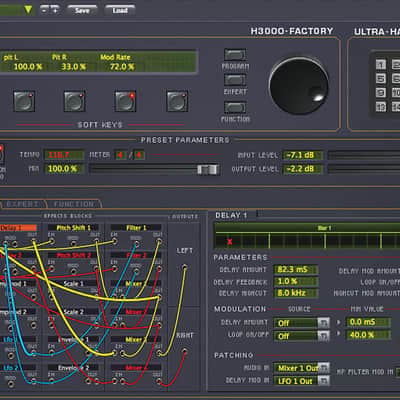The height and width of the screenshot is (400, 400).
Task: Click the Delay Feedback 1.0 % field
Action: coord(296,281)
